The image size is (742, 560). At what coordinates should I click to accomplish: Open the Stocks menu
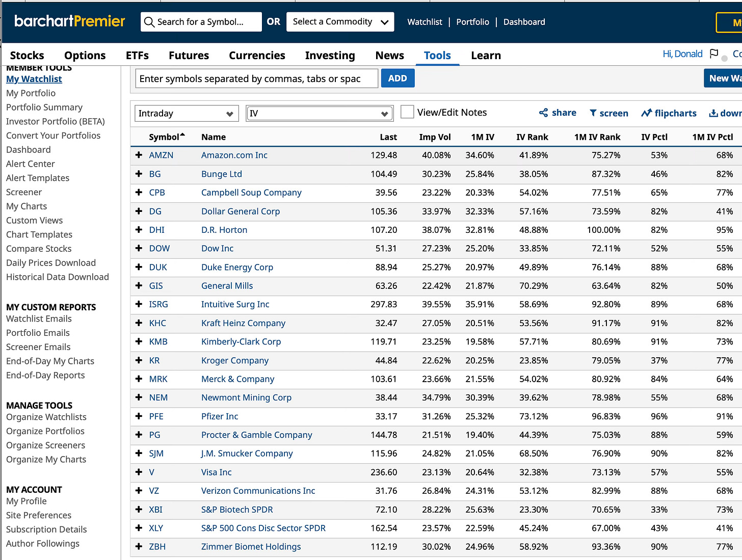pyautogui.click(x=27, y=55)
